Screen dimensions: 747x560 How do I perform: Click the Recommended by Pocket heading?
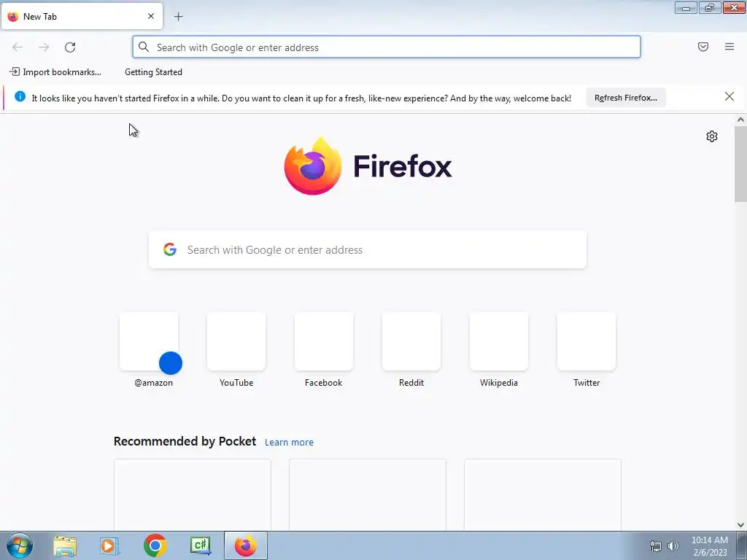tap(185, 441)
